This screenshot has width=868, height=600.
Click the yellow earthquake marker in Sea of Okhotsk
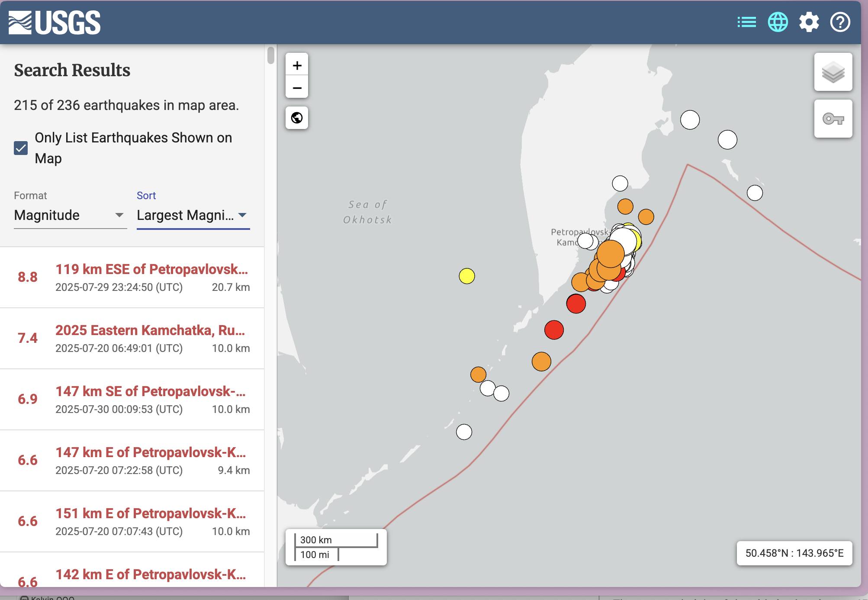click(x=466, y=276)
